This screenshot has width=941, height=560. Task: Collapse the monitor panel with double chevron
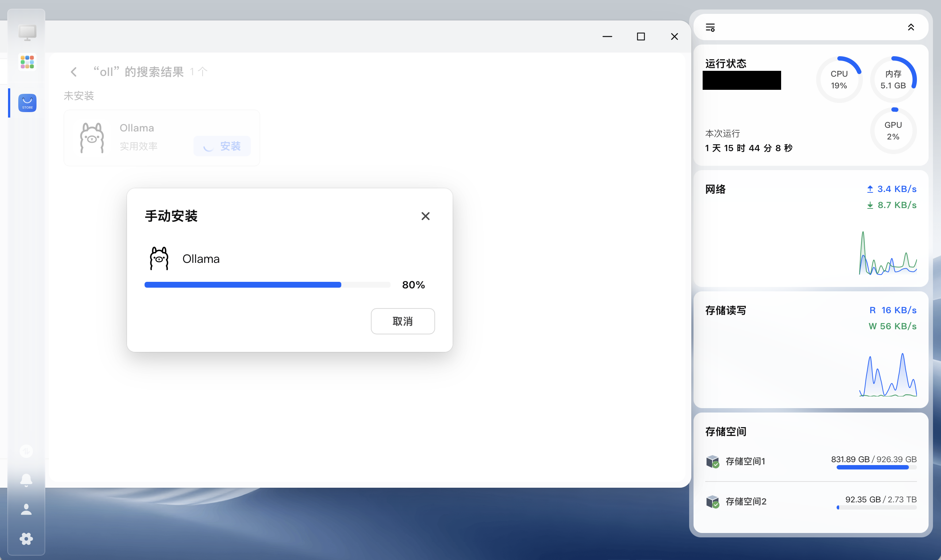click(x=910, y=27)
